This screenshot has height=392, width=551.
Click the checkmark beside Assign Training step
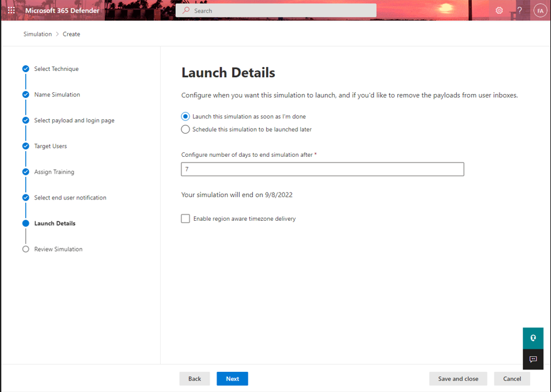(25, 171)
